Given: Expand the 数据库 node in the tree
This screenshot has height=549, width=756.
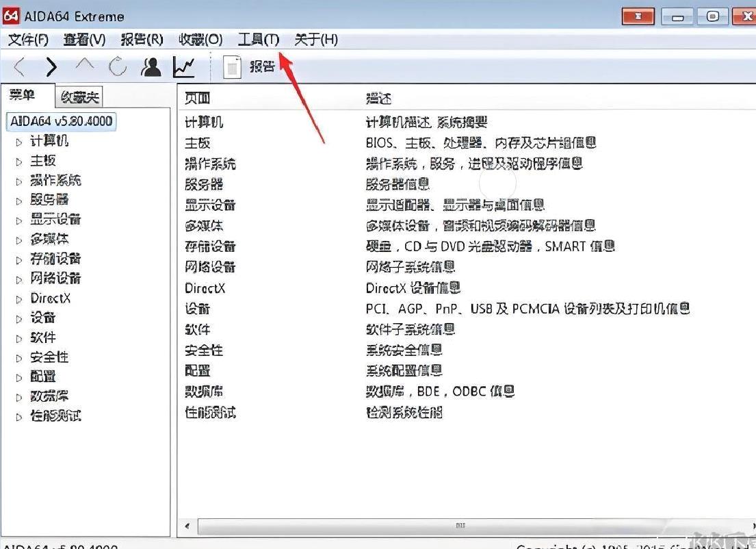Looking at the screenshot, I should pos(18,398).
